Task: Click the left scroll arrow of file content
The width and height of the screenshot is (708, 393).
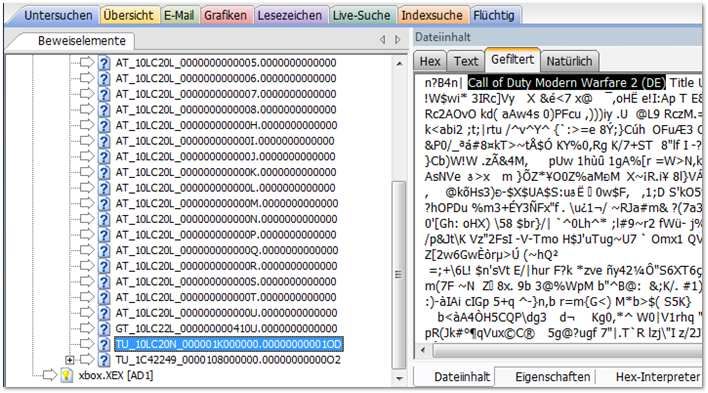Action: pyautogui.click(x=423, y=350)
